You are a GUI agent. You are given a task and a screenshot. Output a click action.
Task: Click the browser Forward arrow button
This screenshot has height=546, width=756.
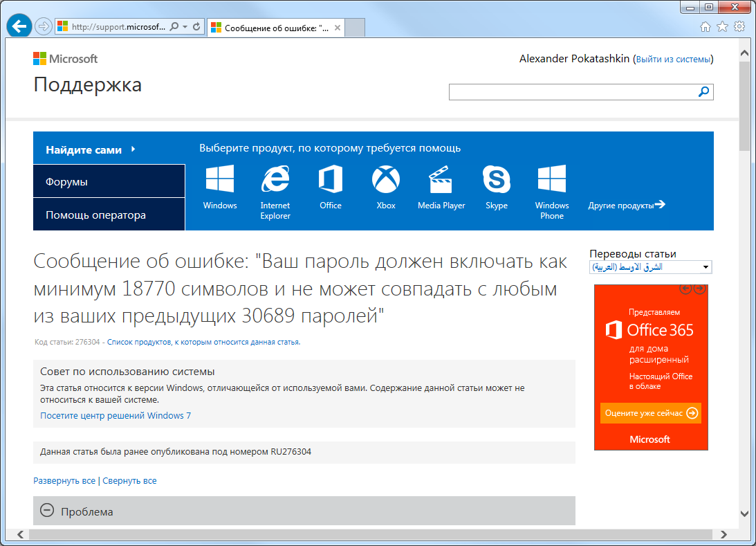click(x=44, y=26)
